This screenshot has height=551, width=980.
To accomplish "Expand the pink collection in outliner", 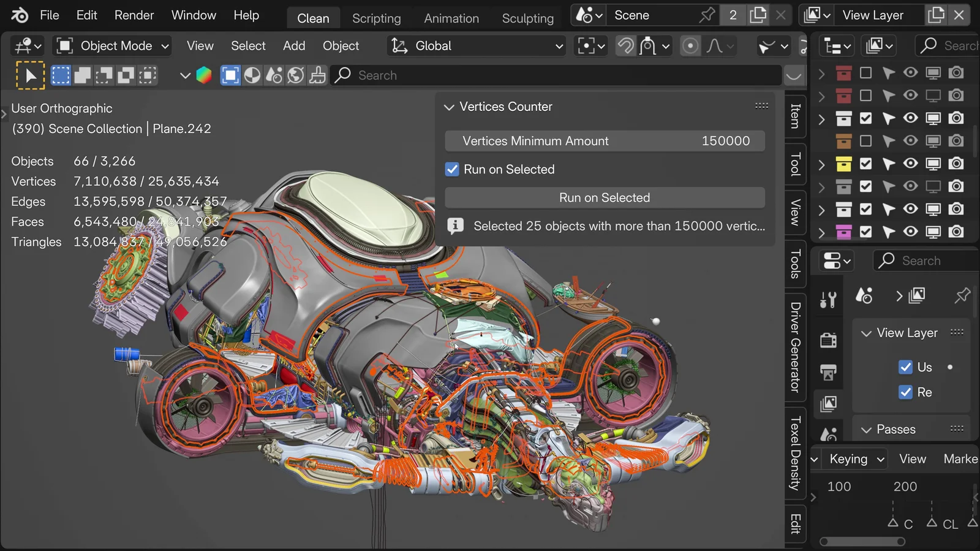I will pyautogui.click(x=822, y=232).
